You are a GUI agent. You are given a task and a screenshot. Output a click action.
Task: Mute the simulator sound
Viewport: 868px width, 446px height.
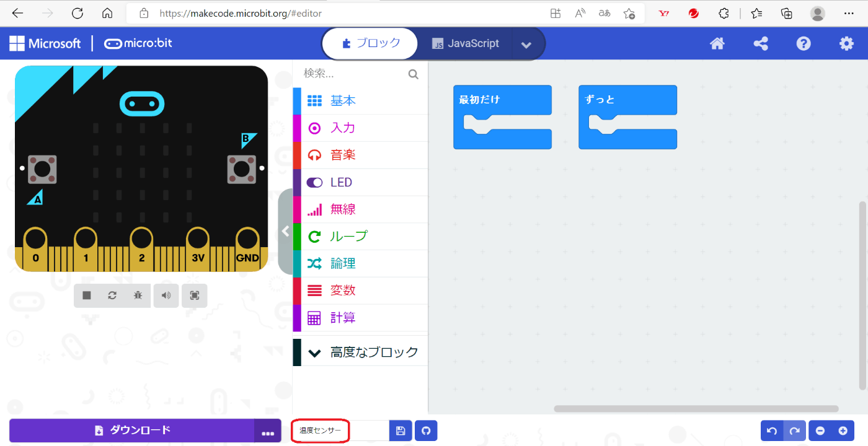166,295
